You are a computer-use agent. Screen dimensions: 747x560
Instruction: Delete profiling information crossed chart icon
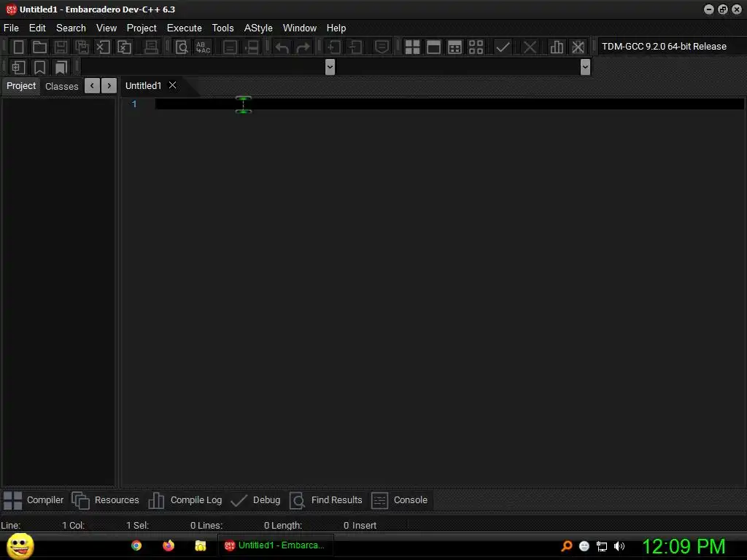(578, 47)
